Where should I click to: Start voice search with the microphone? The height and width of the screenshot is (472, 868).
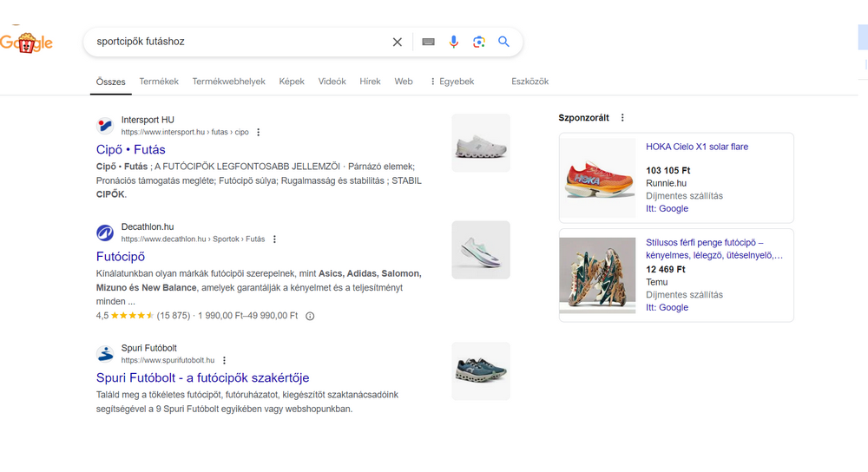[453, 42]
